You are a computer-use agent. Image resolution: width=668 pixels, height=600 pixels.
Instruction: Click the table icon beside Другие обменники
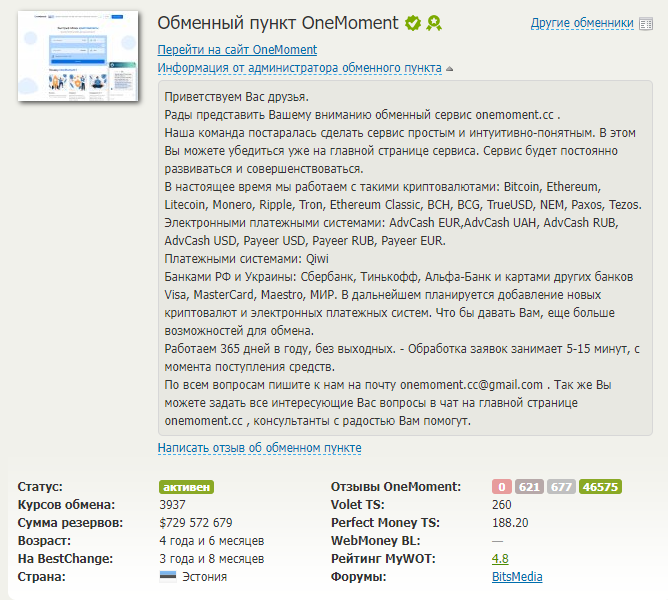point(646,24)
